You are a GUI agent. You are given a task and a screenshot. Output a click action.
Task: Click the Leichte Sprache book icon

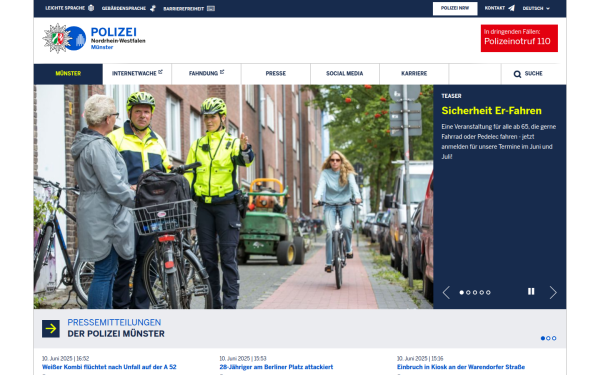pos(91,8)
